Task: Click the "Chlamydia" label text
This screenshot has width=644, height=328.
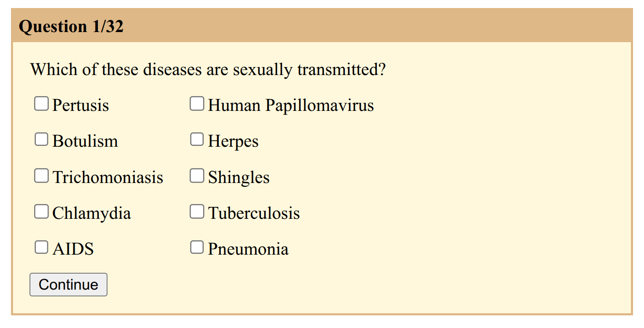Action: pos(91,213)
